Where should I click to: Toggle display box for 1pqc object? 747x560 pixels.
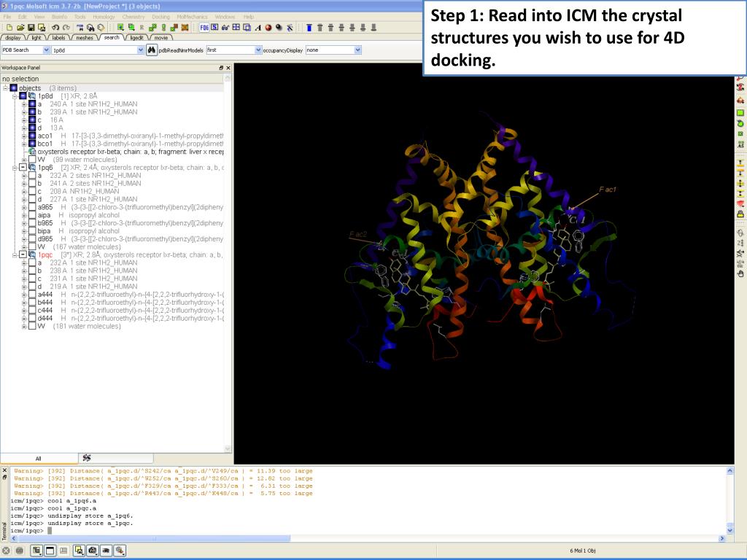point(23,254)
